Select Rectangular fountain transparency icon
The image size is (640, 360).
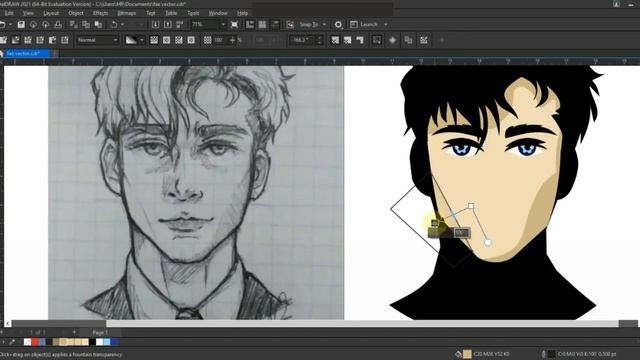191,40
